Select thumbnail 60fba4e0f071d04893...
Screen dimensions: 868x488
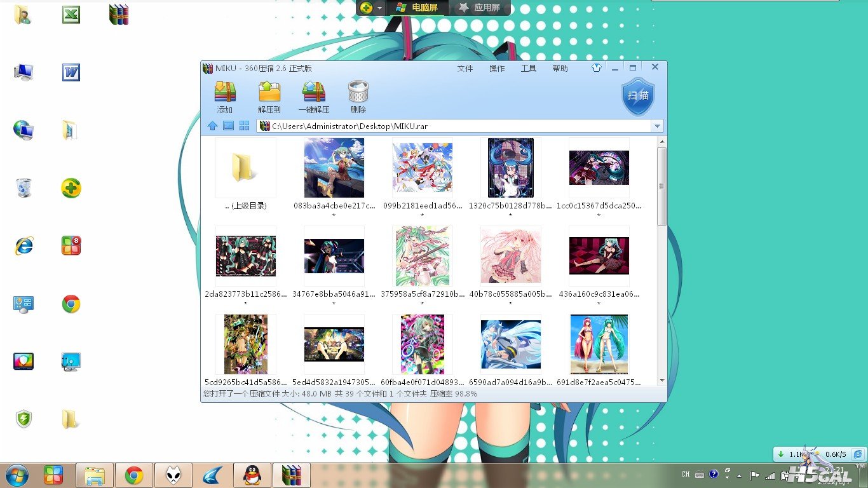click(423, 344)
